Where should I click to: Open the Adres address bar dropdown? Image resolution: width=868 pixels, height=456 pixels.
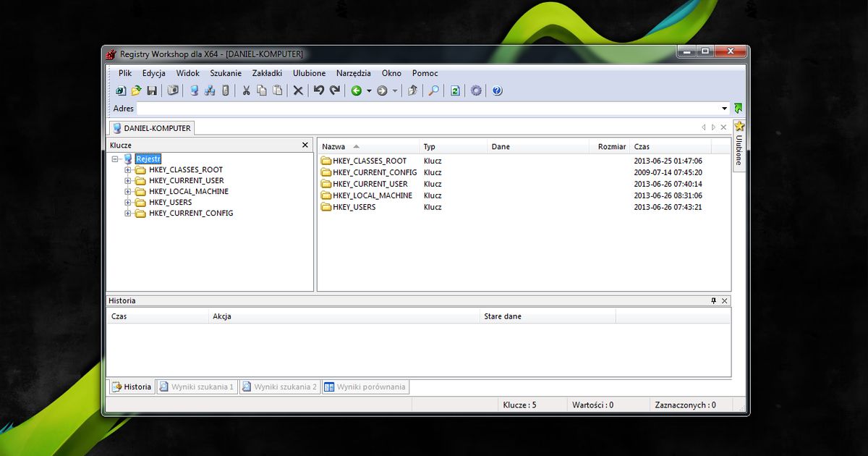pos(724,108)
